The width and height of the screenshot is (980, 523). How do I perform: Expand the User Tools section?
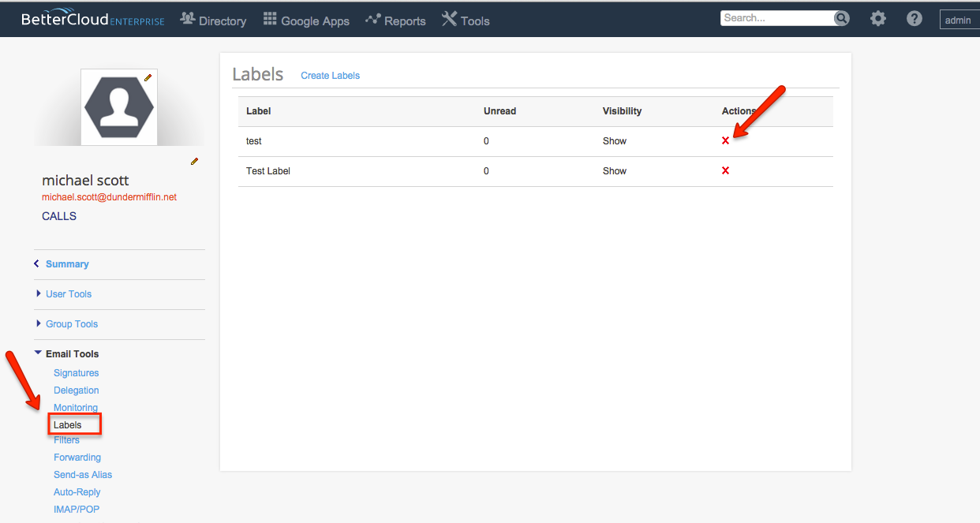coord(69,294)
